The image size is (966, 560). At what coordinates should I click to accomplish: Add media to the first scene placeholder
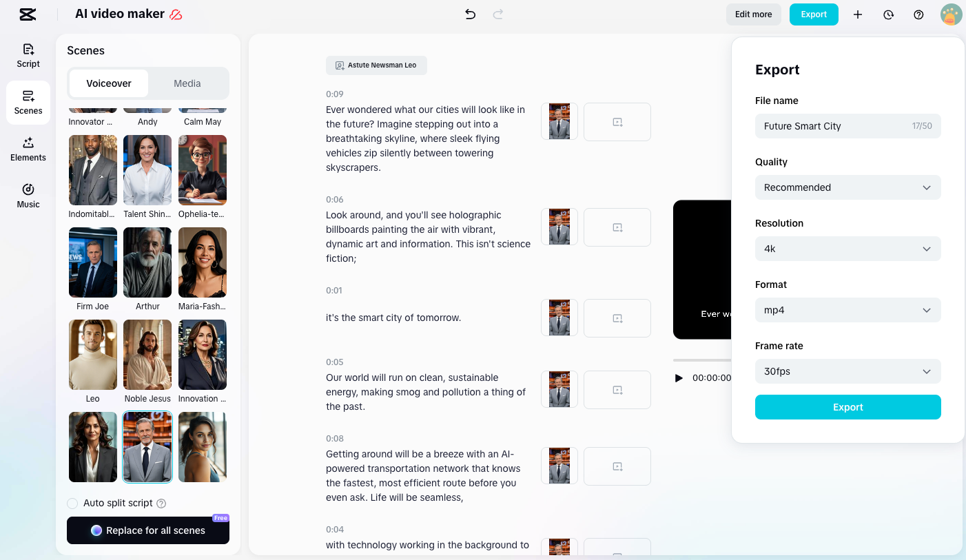(617, 121)
